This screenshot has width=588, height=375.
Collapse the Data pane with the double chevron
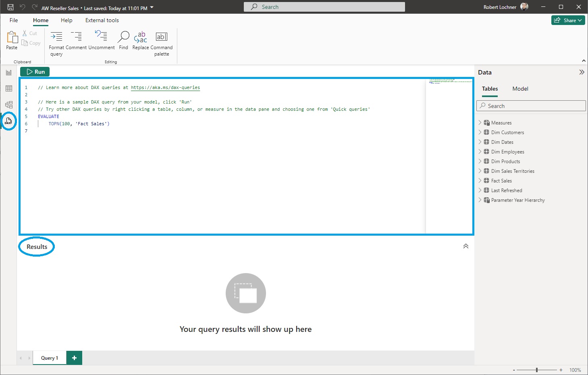[x=582, y=72]
